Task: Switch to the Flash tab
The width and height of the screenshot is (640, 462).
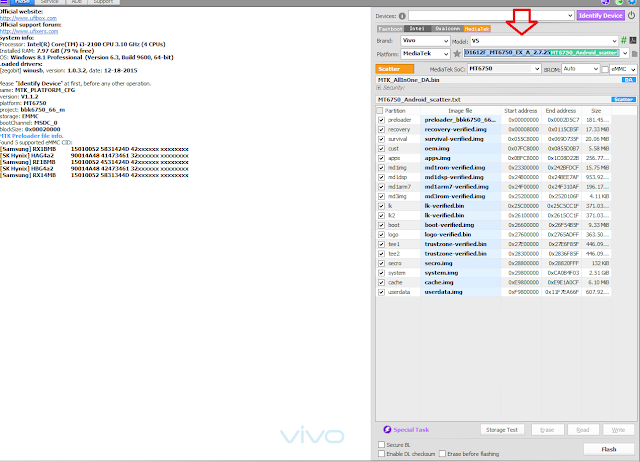Action: [x=22, y=2]
